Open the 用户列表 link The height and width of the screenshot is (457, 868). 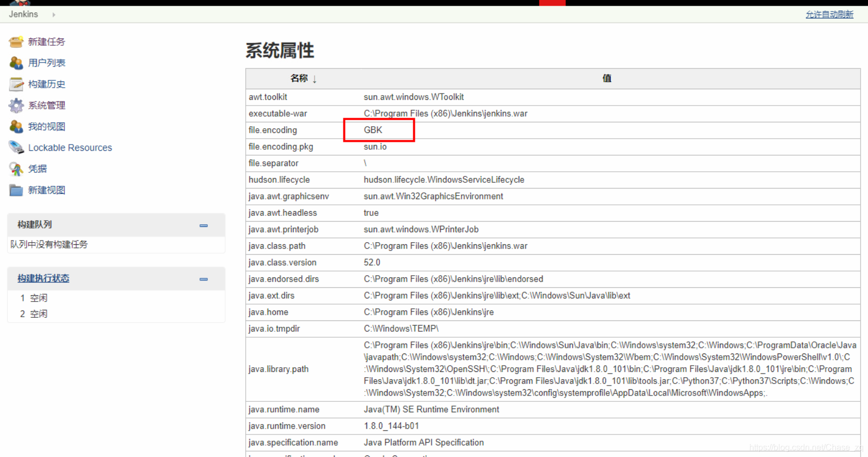point(47,63)
